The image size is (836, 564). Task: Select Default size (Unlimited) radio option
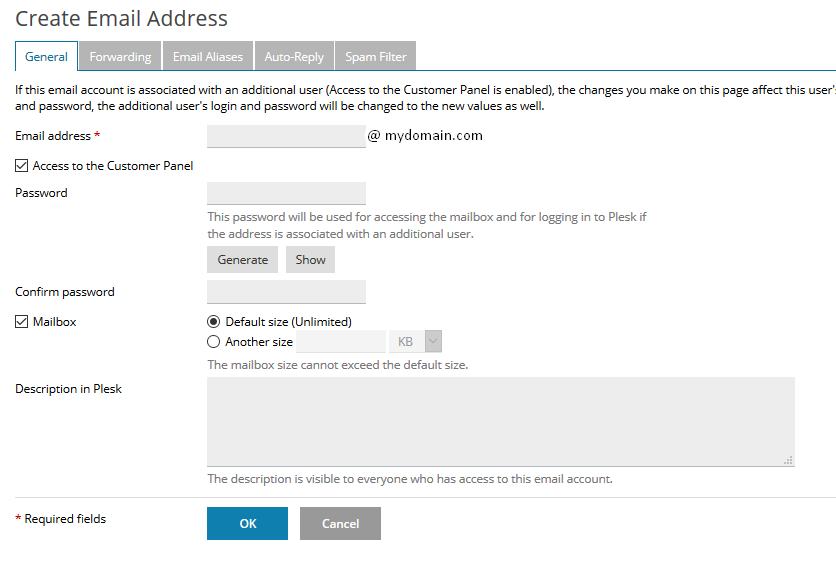(213, 321)
